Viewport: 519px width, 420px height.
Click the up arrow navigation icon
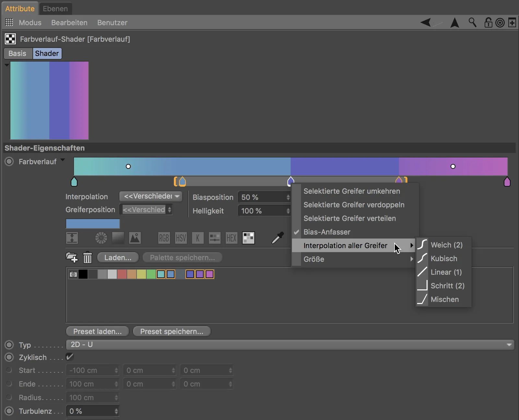click(455, 23)
